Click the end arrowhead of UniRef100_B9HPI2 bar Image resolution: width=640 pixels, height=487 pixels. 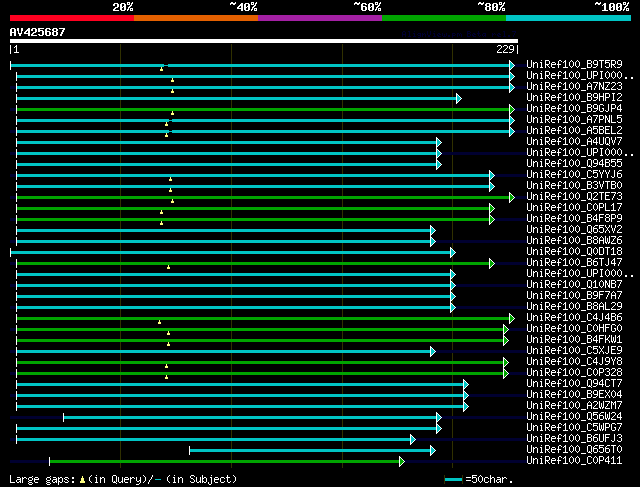(x=459, y=98)
